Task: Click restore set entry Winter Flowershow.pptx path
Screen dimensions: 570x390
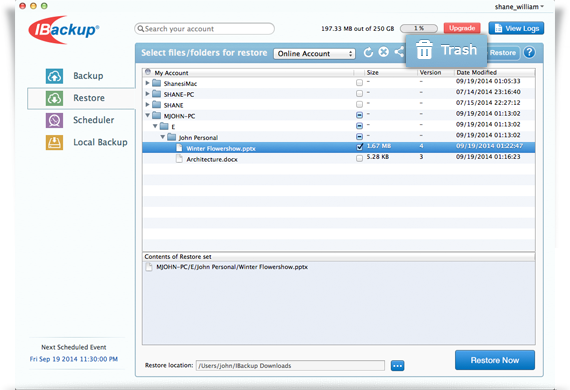Action: tap(232, 267)
